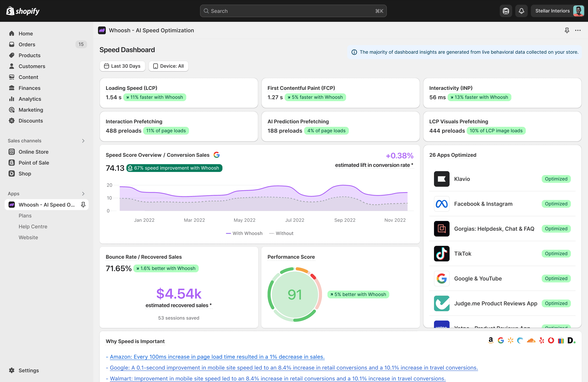This screenshot has height=382, width=588.
Task: Open the three-dots more actions menu
Action: tap(578, 30)
